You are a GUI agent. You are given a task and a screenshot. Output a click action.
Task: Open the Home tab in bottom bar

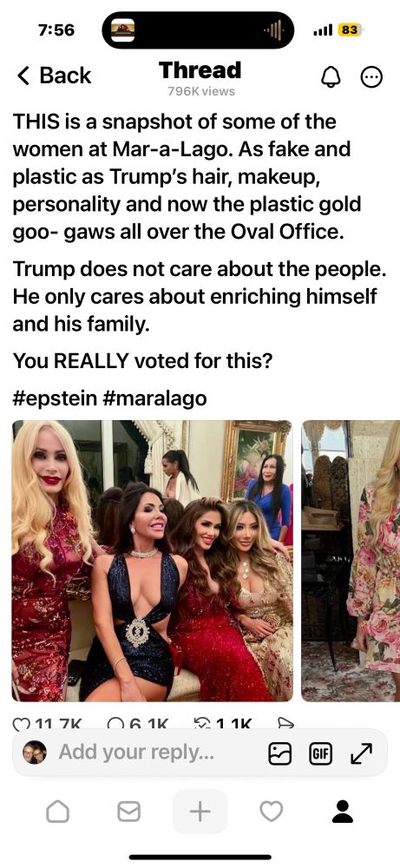point(57,812)
